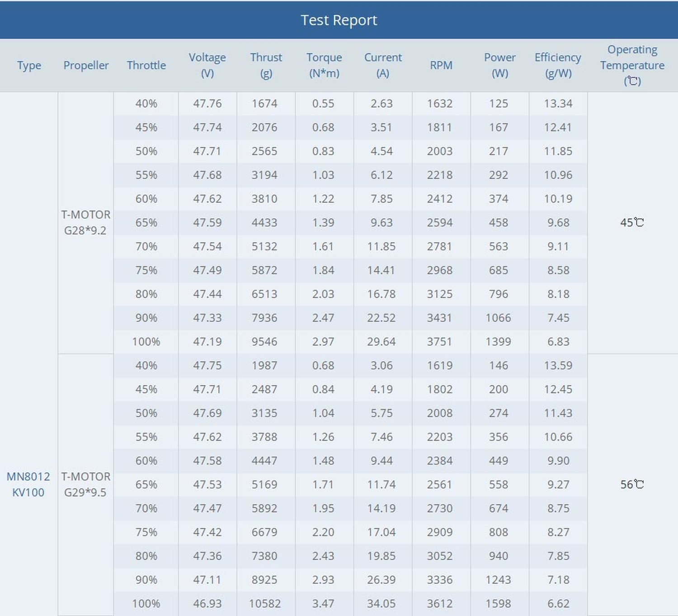Click the T-MOTOR G29*9.5 propeller cell

[x=85, y=484]
